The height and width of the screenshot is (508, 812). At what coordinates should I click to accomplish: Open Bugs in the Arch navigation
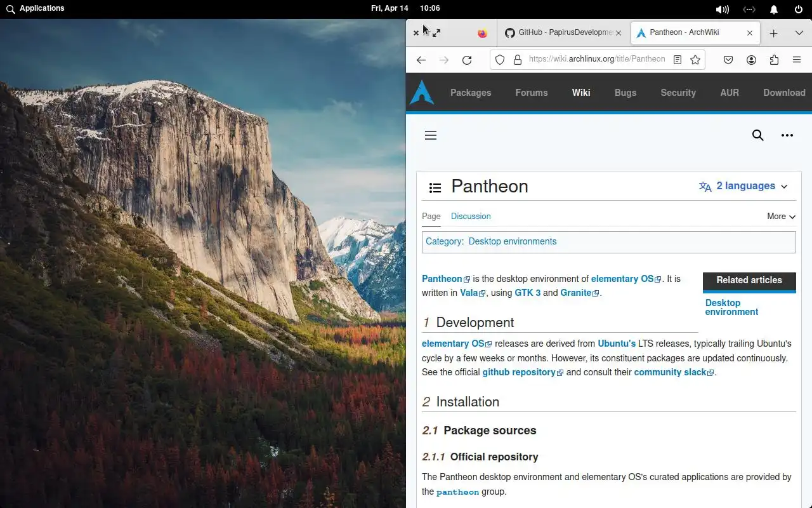click(625, 93)
